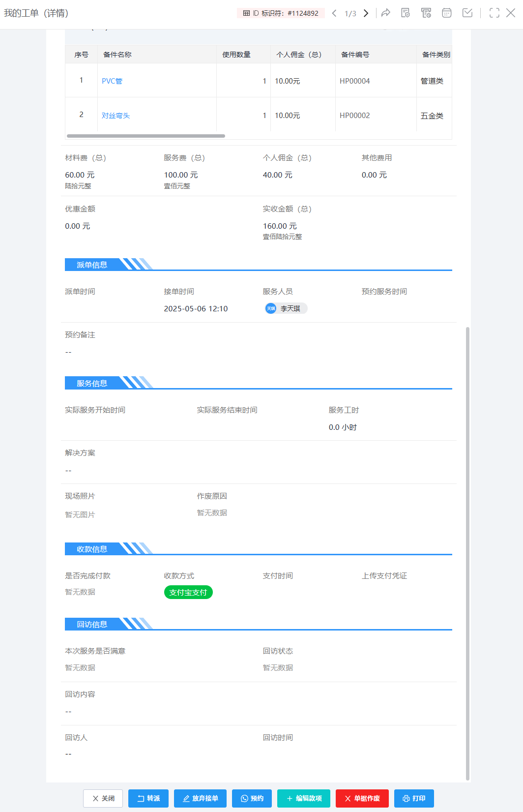Toggle fullscreen view icon
The height and width of the screenshot is (812, 523).
(x=494, y=13)
